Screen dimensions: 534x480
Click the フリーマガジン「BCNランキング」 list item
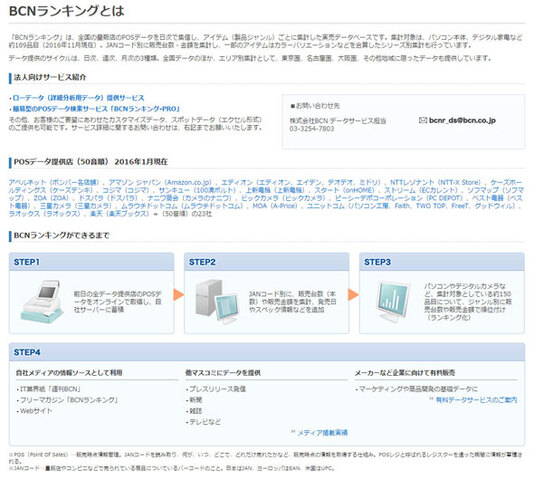pyautogui.click(x=67, y=400)
